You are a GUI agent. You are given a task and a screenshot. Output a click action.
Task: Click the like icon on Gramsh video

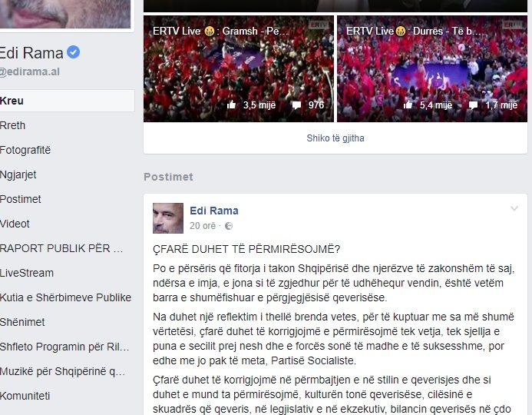click(231, 105)
